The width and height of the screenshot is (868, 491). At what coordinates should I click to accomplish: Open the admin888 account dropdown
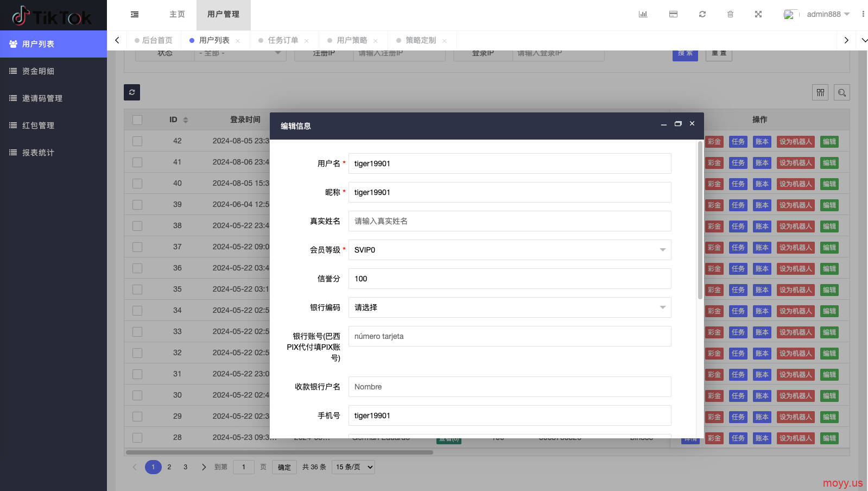point(828,14)
